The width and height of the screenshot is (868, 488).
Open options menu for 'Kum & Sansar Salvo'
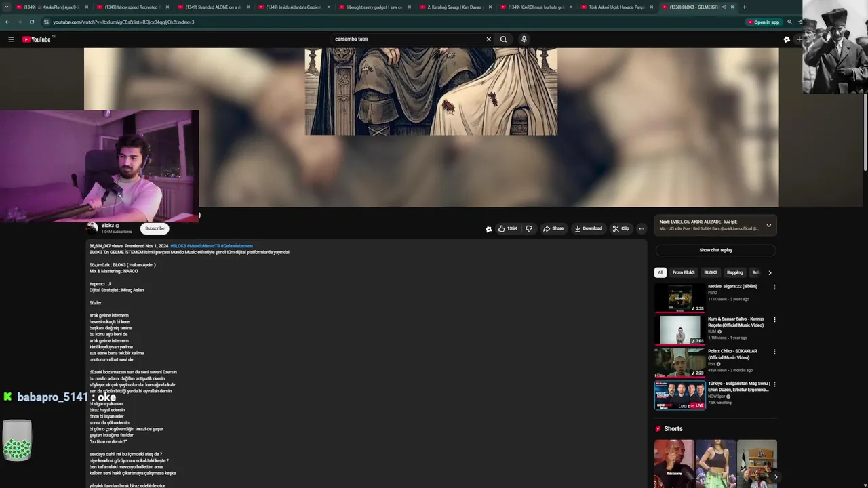(774, 319)
